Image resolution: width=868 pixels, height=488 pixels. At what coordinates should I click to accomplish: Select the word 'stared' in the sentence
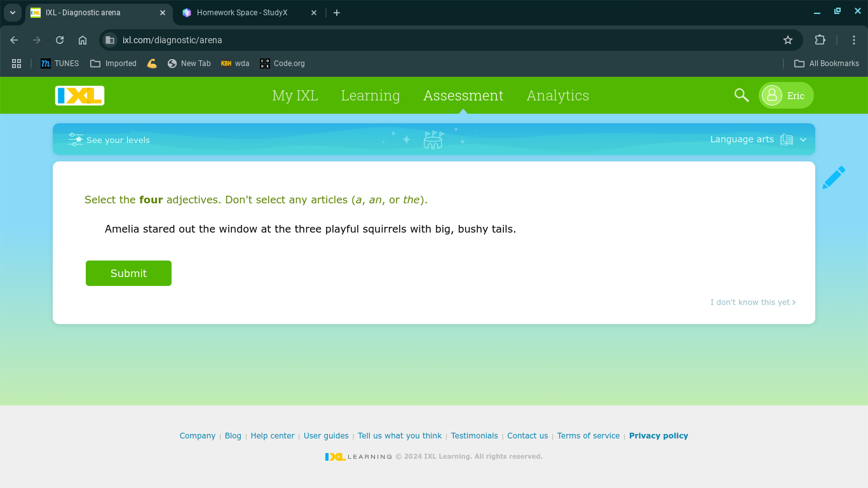158,229
